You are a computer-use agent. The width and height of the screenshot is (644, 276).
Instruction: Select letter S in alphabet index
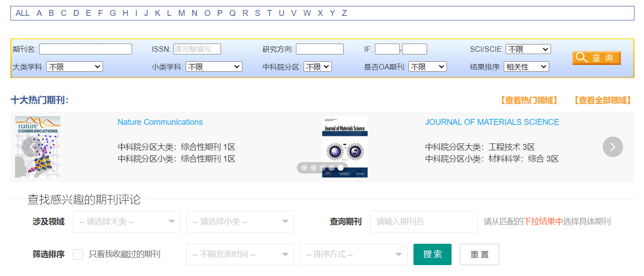point(257,13)
